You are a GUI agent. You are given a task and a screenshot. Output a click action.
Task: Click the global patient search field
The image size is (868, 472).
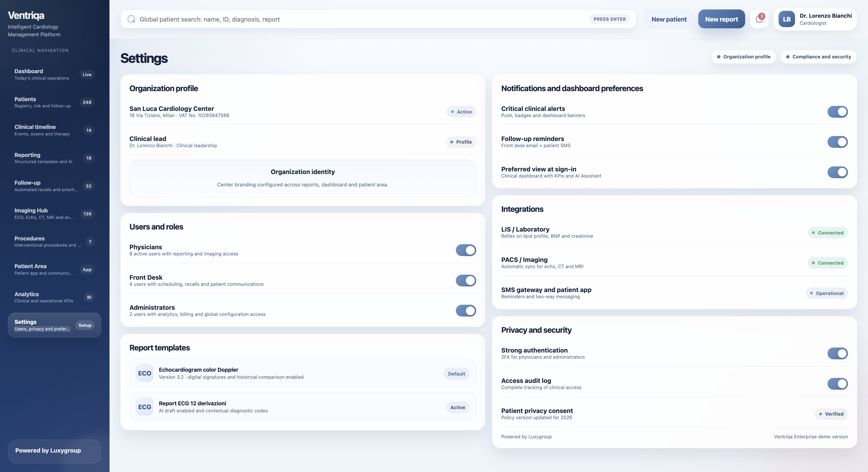point(378,19)
